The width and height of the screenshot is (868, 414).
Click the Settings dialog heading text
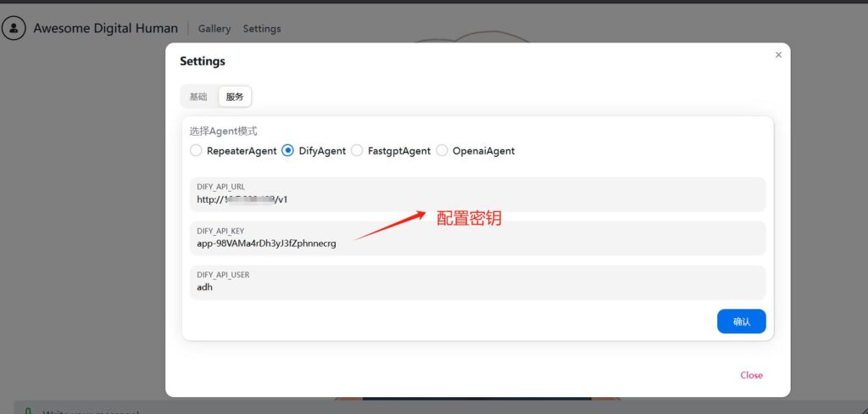[x=203, y=61]
